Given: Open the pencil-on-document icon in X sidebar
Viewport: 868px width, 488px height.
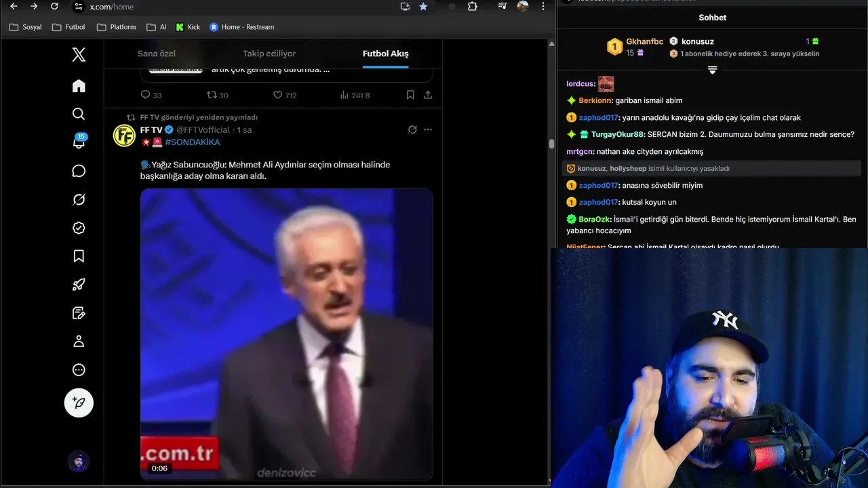Looking at the screenshot, I should point(79,313).
